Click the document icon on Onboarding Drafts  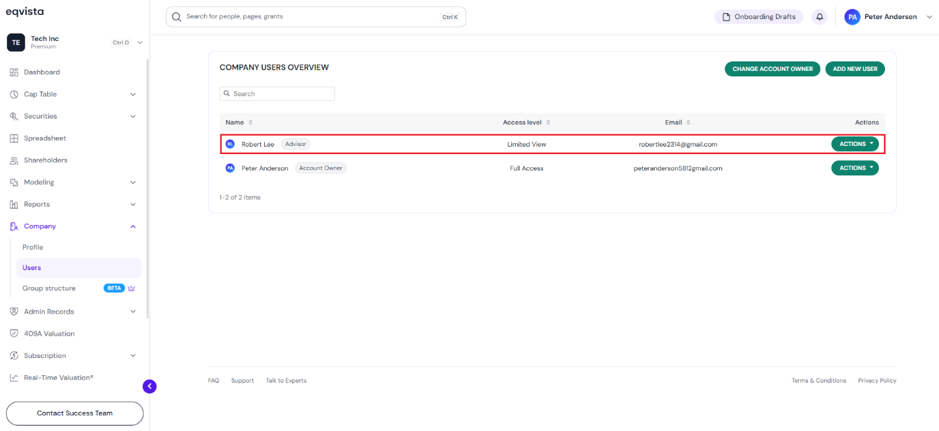coord(726,17)
